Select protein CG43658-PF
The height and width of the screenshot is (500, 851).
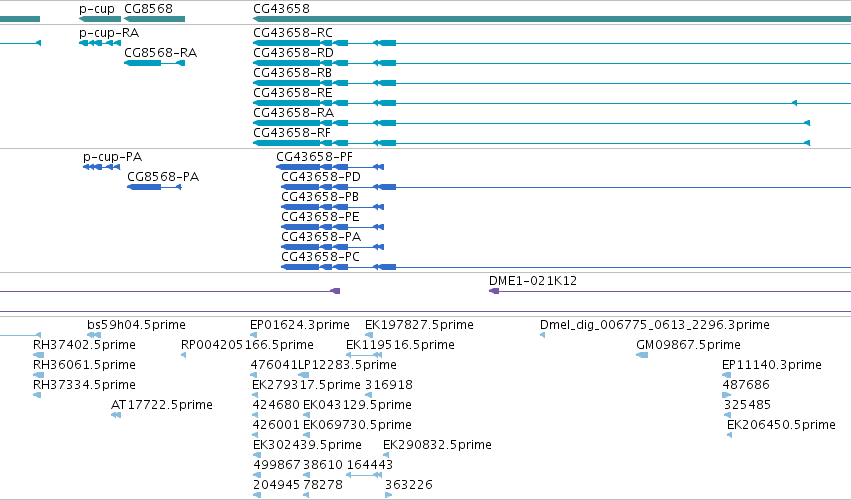[x=314, y=157]
